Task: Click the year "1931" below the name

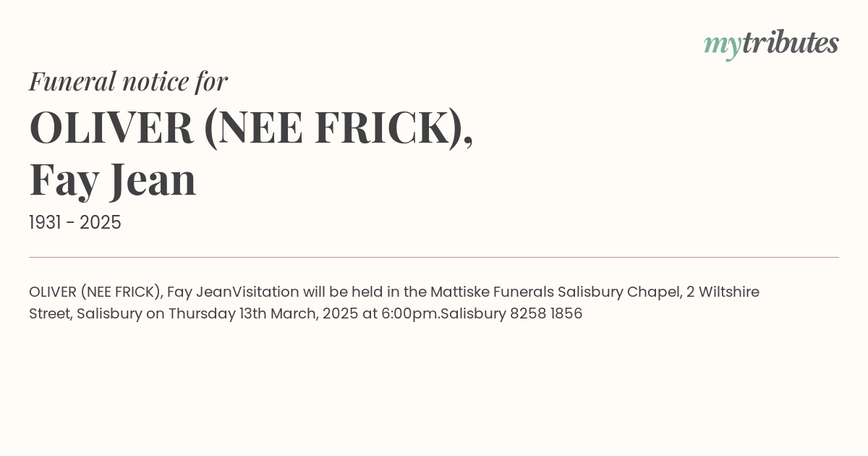Action: click(44, 222)
